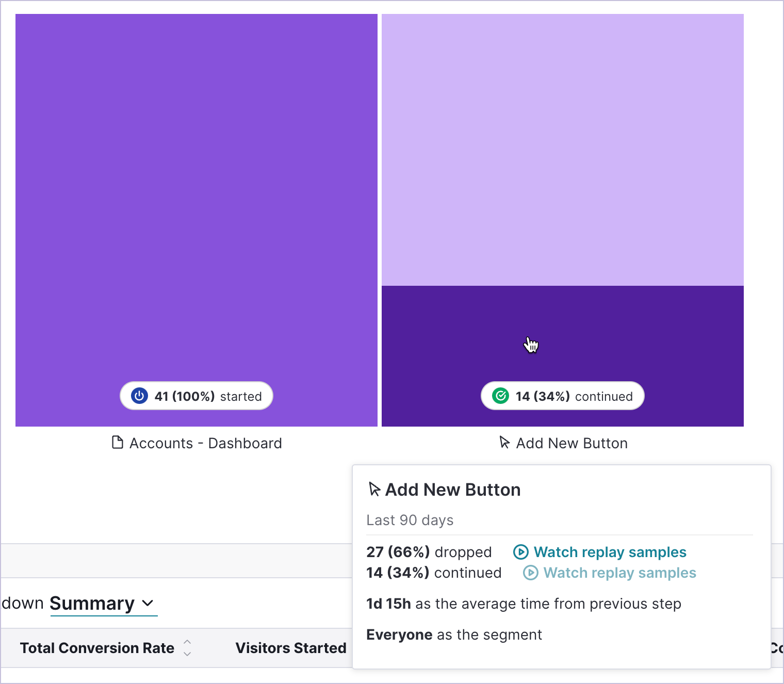Click the 41 (100%) started badge
This screenshot has height=684, width=784.
[197, 396]
